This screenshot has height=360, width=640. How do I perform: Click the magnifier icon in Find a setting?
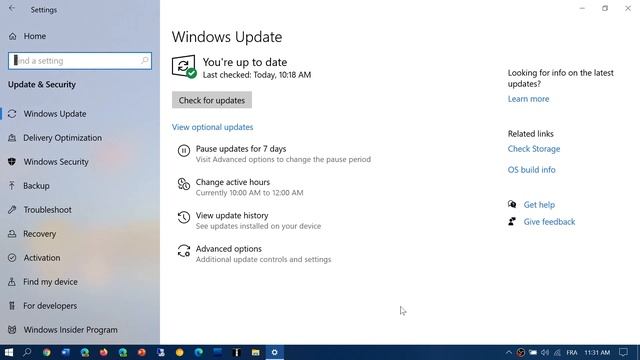(144, 60)
